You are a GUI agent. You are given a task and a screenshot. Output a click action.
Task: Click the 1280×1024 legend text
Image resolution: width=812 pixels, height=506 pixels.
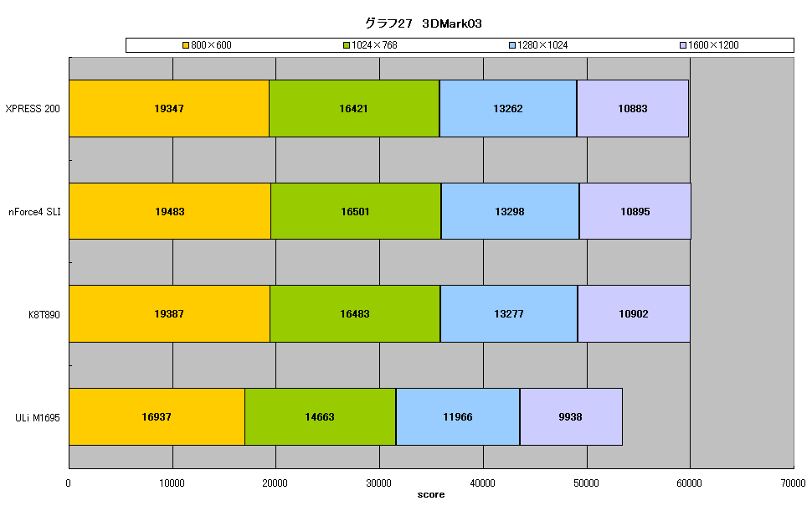click(x=542, y=45)
